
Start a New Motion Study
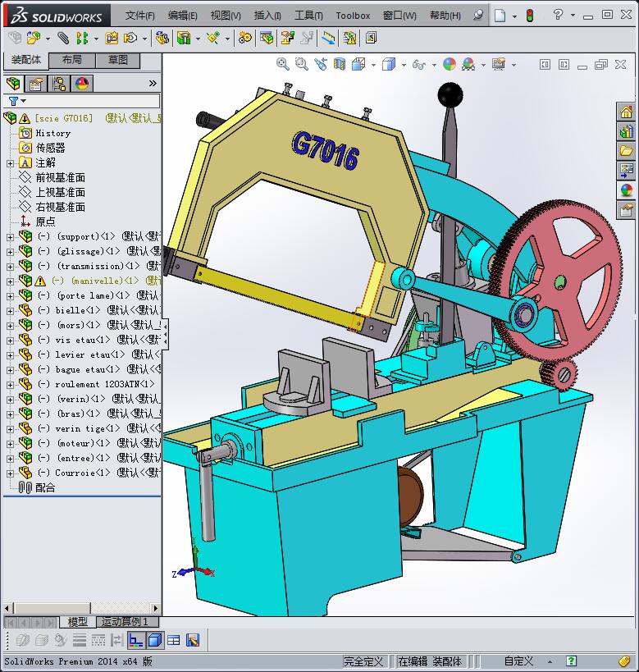click(245, 38)
